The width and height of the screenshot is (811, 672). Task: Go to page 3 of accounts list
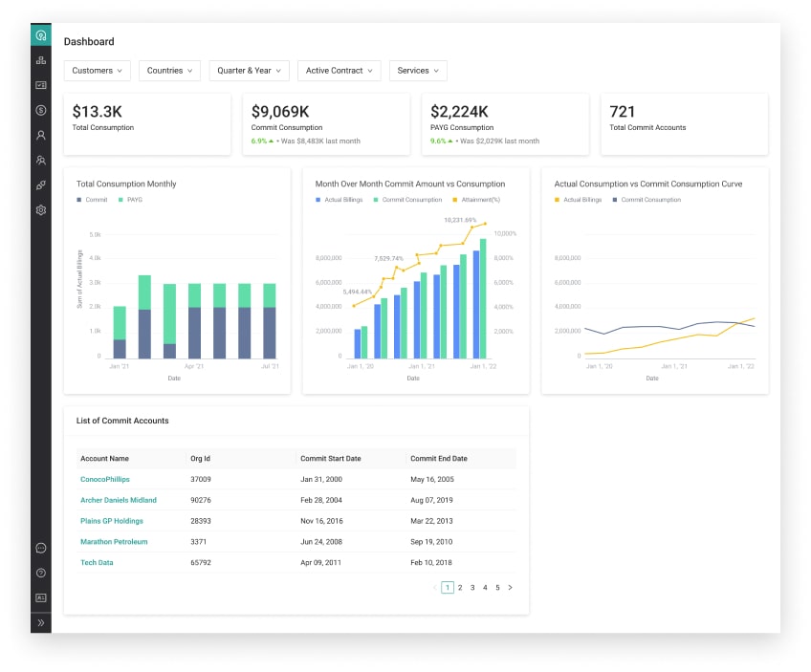coord(472,588)
